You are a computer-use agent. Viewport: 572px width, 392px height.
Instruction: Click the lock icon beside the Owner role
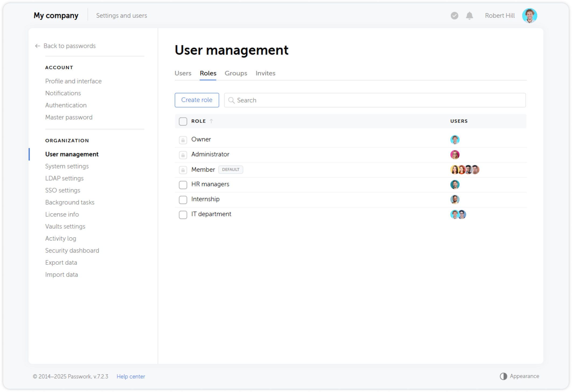coord(183,140)
